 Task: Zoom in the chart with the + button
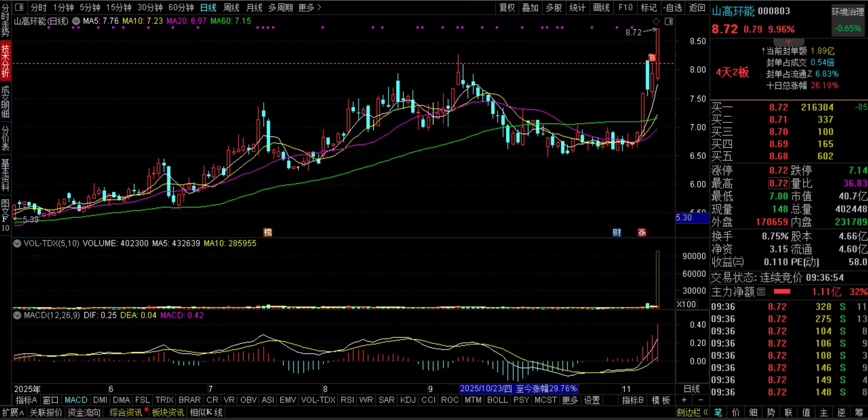684,400
